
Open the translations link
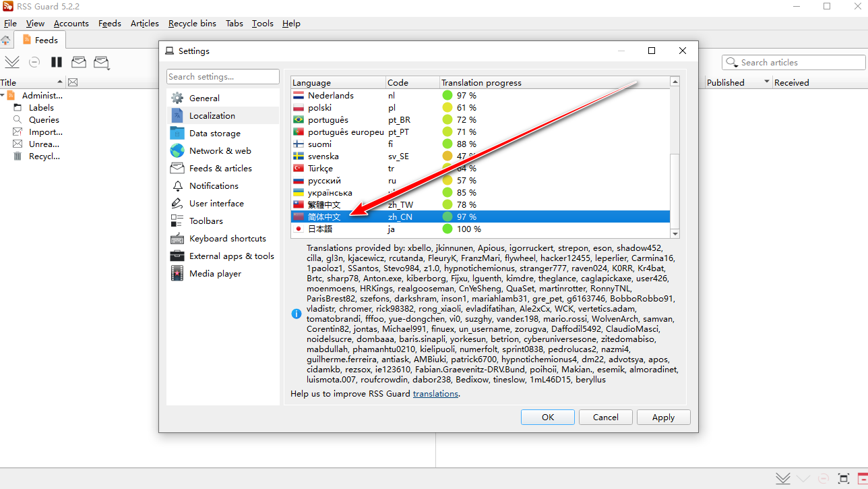point(435,393)
